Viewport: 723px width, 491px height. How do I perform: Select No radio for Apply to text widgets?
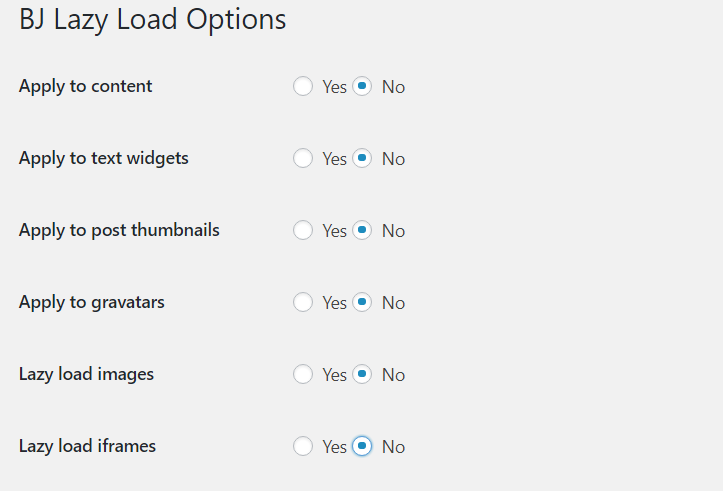(362, 158)
